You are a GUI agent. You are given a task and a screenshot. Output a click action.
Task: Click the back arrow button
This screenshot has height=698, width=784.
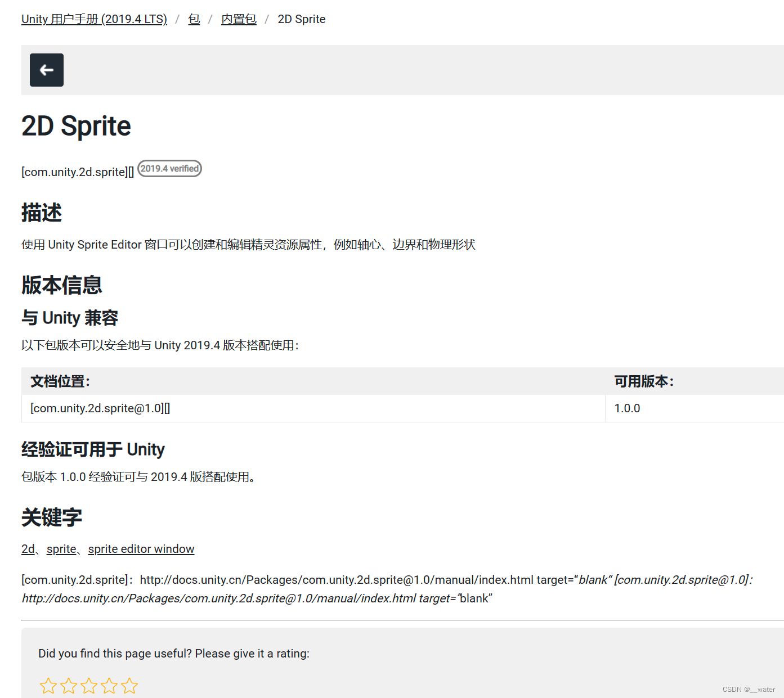47,70
